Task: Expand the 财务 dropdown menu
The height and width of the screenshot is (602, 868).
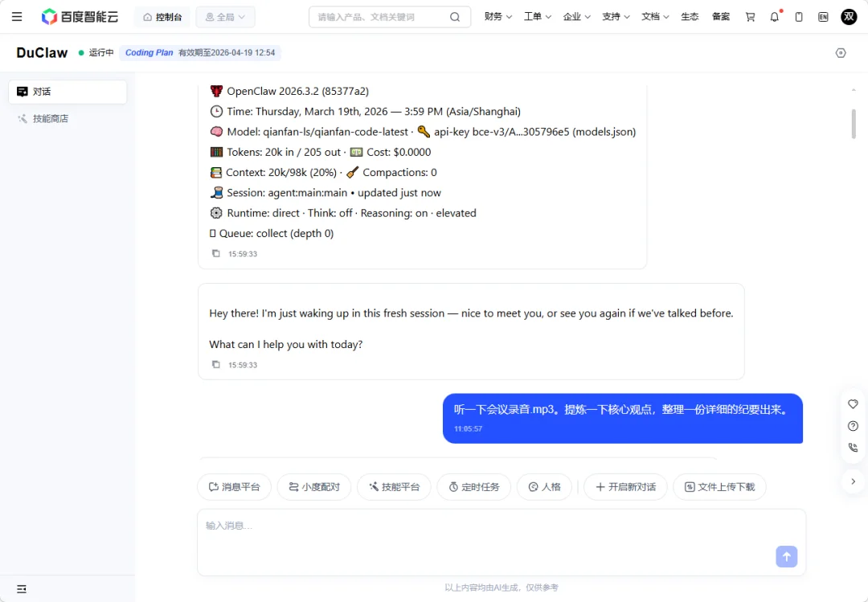Action: (497, 17)
